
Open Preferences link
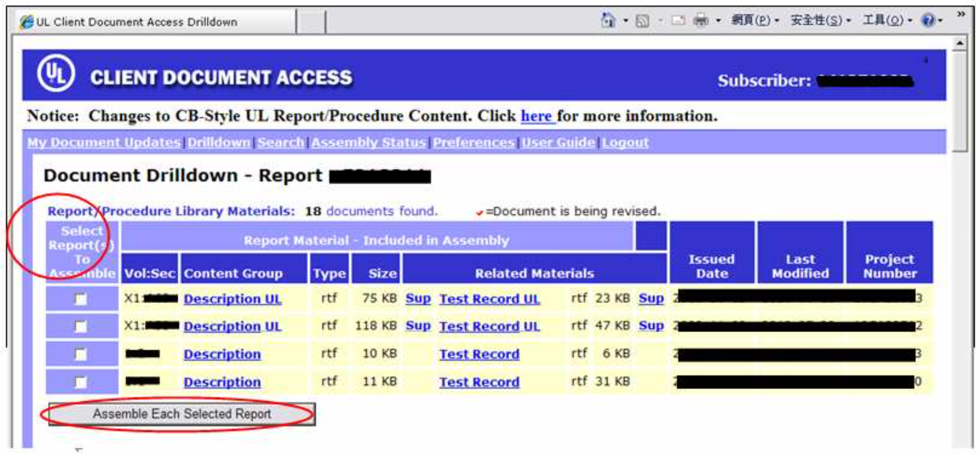point(474,143)
